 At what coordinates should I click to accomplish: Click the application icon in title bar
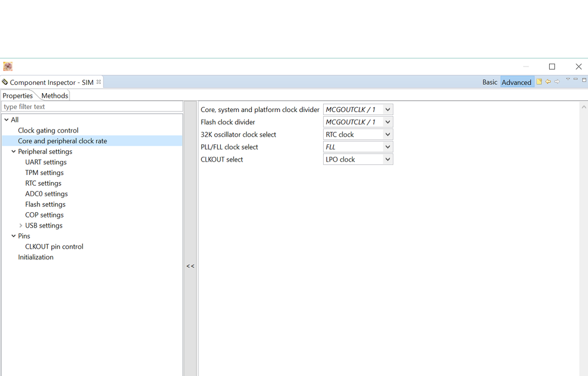[x=8, y=67]
